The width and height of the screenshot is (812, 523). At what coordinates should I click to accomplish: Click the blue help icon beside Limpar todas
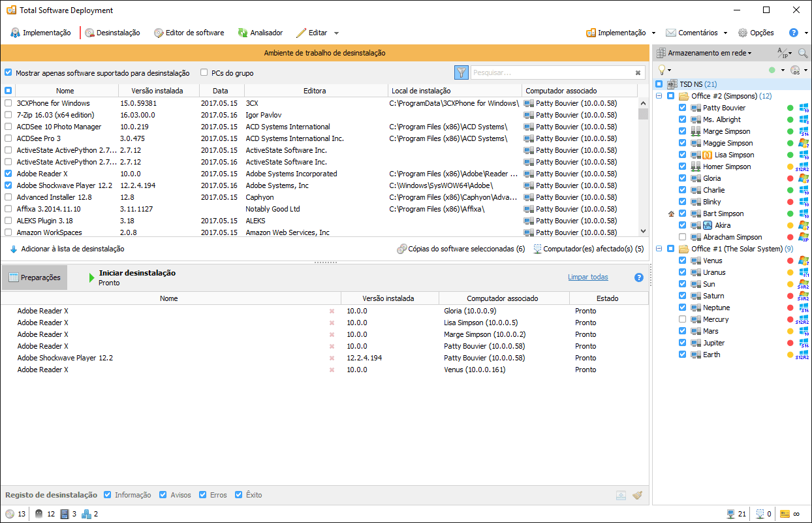point(639,277)
